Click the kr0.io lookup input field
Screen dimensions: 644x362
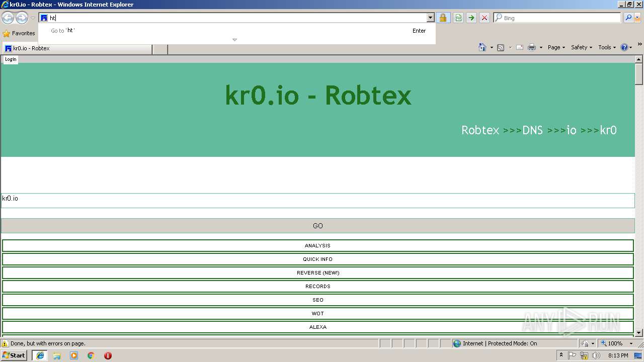pos(318,200)
